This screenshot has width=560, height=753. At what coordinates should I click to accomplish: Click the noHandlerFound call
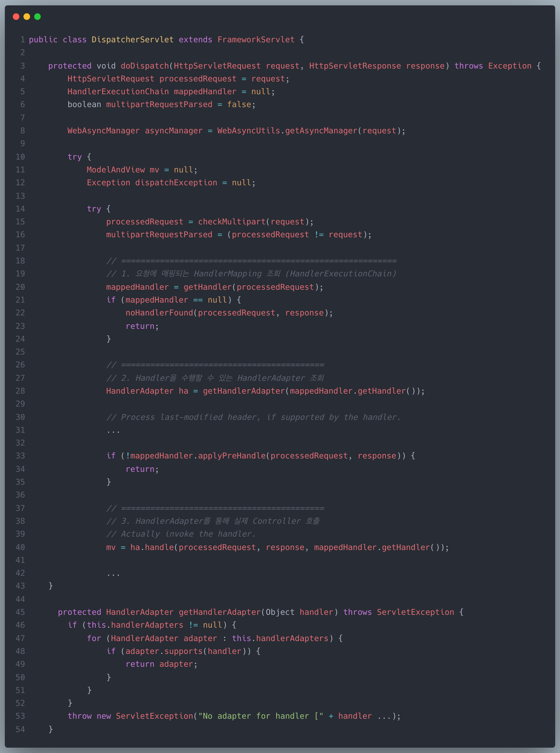159,313
